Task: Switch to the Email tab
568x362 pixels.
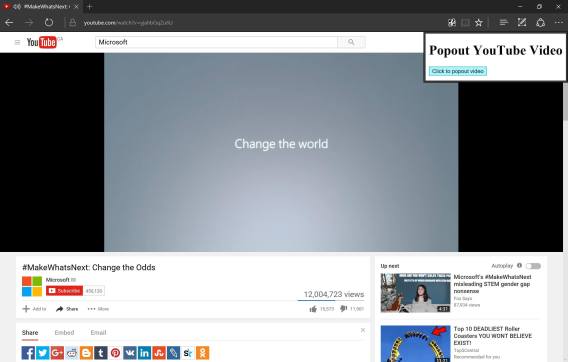Action: click(x=98, y=333)
